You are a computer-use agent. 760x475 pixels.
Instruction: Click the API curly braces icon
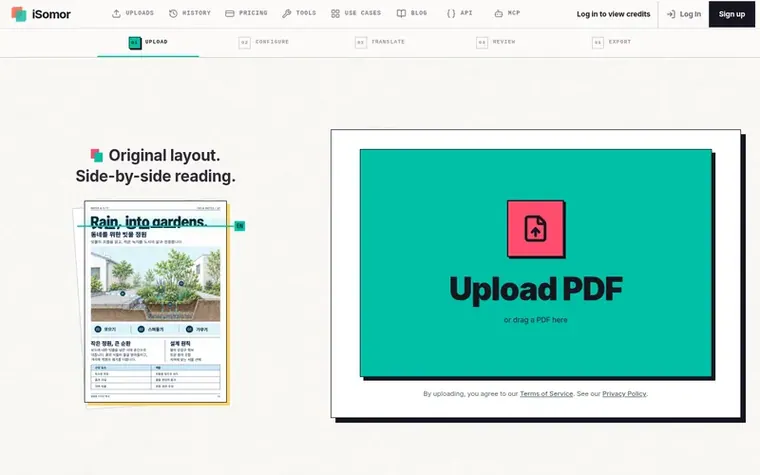451,14
